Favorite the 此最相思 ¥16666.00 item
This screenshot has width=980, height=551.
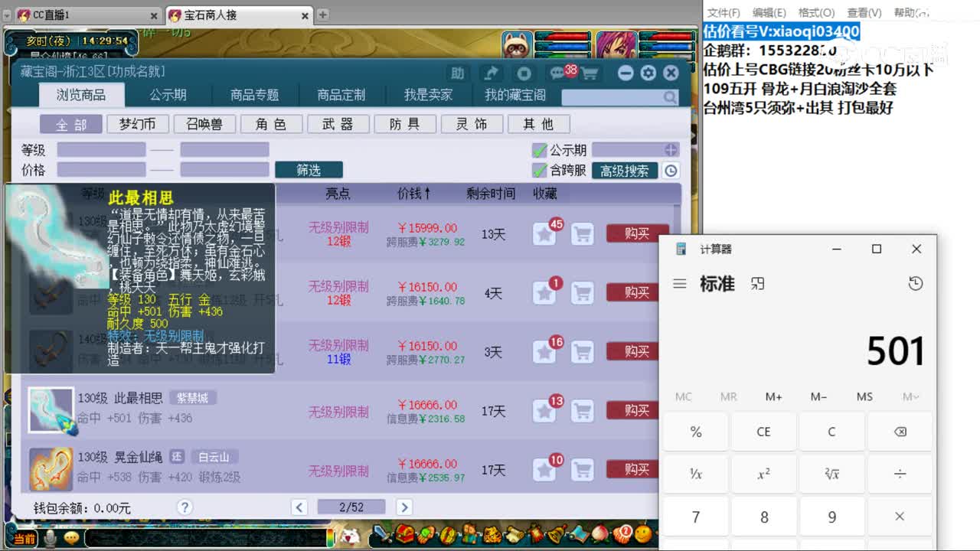544,411
